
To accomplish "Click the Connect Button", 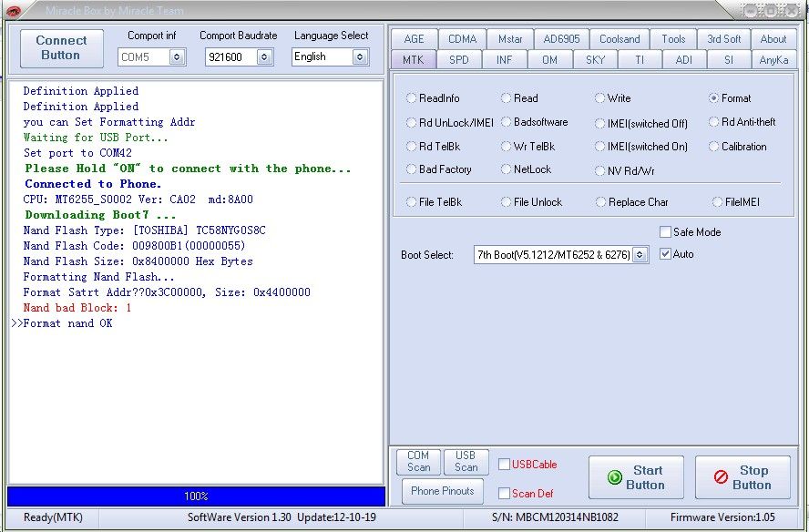I will 61,48.
